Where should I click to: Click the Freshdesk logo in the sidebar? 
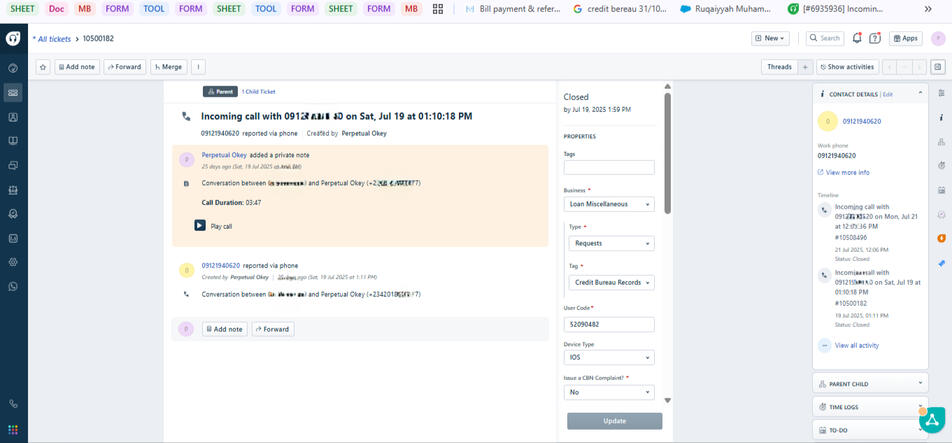pos(13,38)
